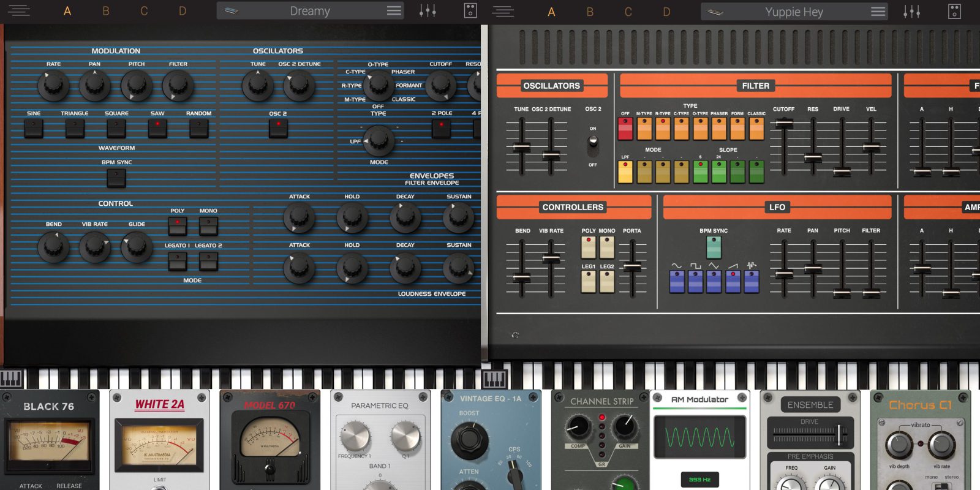Open the left synth's main menu icon
This screenshot has height=490, width=980.
point(18,11)
